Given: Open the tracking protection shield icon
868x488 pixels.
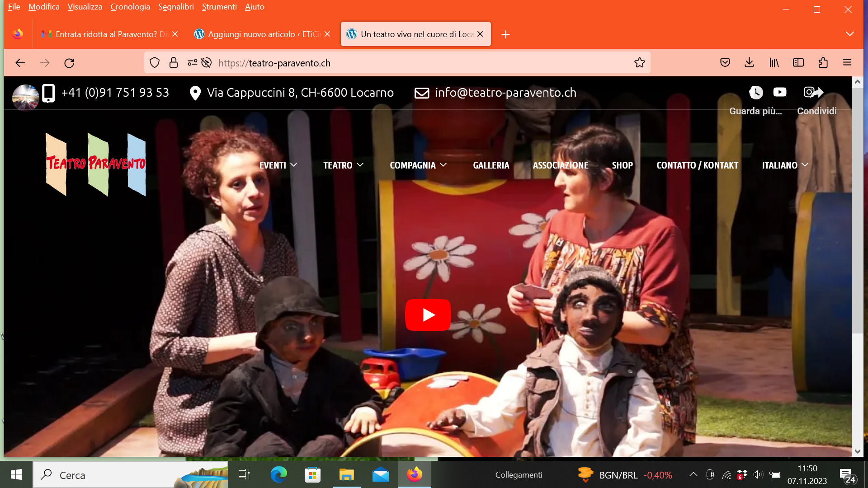Looking at the screenshot, I should click(155, 63).
